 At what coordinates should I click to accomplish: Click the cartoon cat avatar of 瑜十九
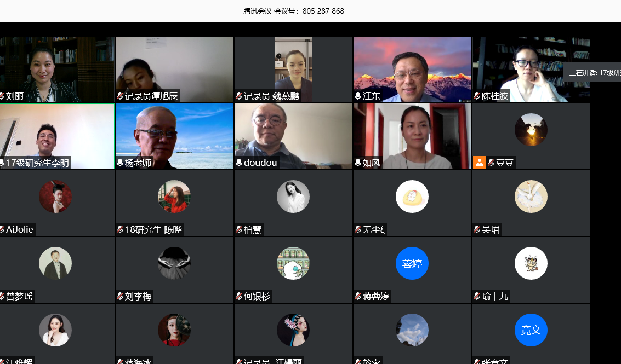pyautogui.click(x=531, y=263)
